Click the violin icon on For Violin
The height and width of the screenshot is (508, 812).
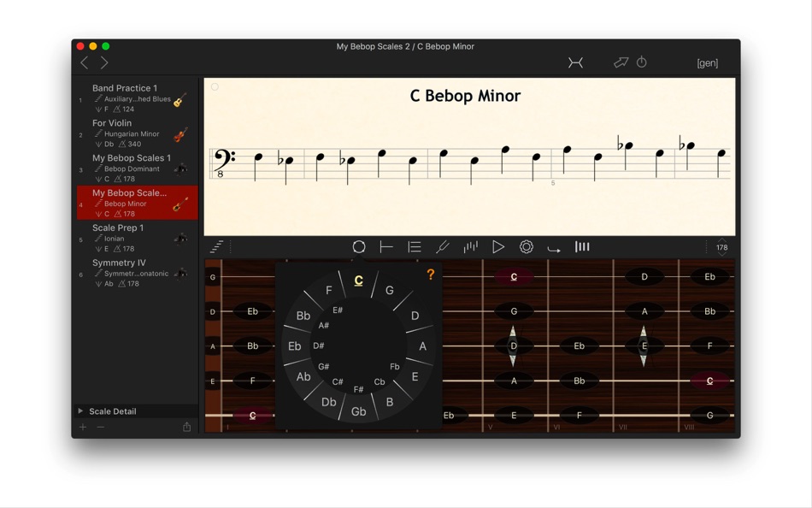(180, 135)
